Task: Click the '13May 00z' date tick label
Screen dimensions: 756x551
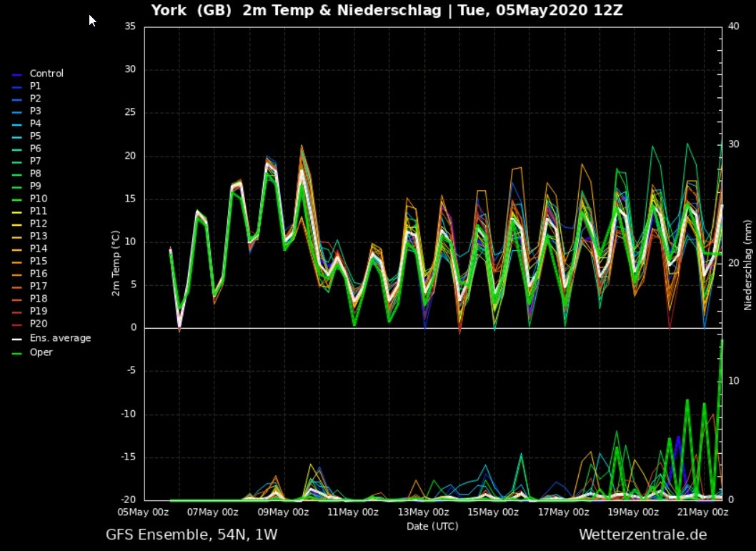Action: (x=423, y=512)
